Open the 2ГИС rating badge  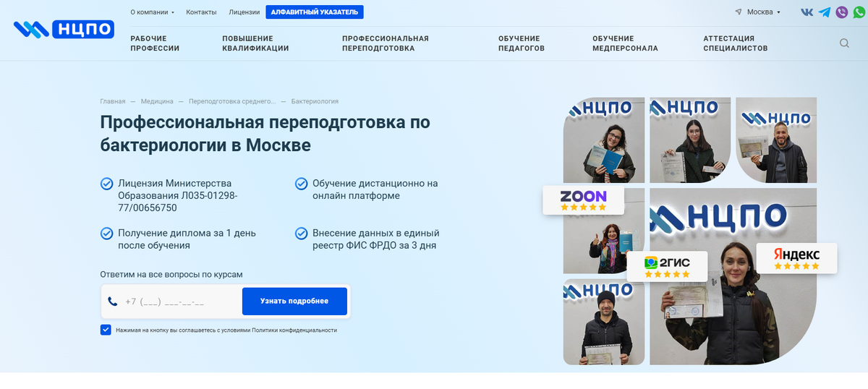click(667, 267)
